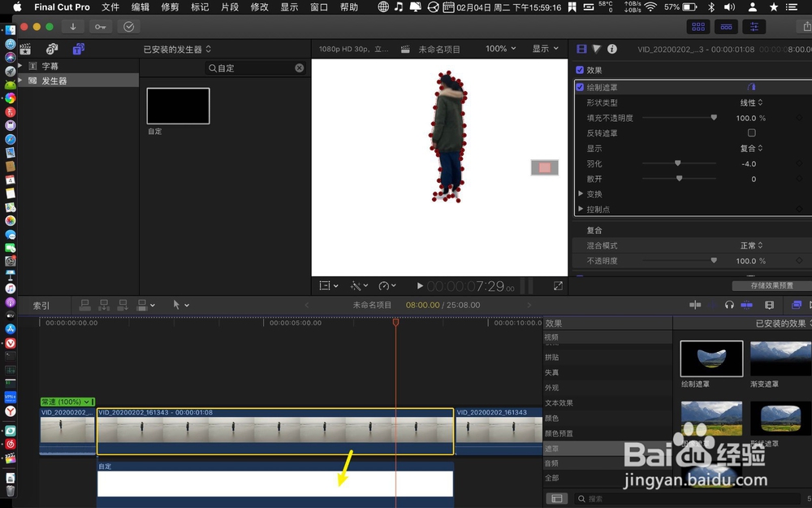Toggle the Browser layout button
Image resolution: width=812 pixels, height=508 pixels.
(x=698, y=27)
